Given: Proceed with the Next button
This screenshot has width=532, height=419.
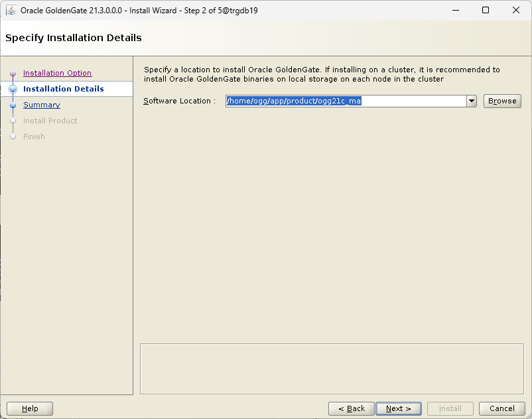Looking at the screenshot, I should point(399,408).
